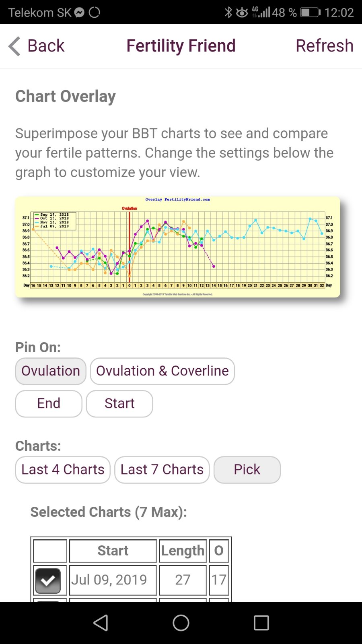Pin charts on End
362x644 pixels.
pyautogui.click(x=49, y=404)
